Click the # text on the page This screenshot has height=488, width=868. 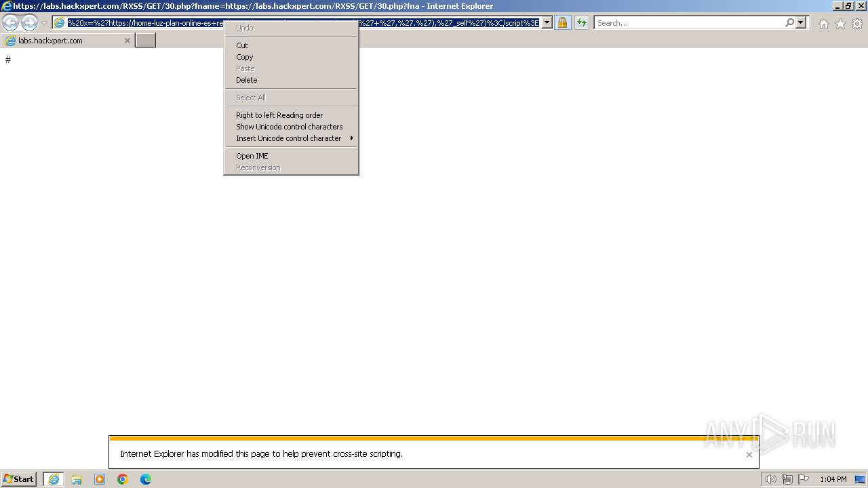pos(8,60)
